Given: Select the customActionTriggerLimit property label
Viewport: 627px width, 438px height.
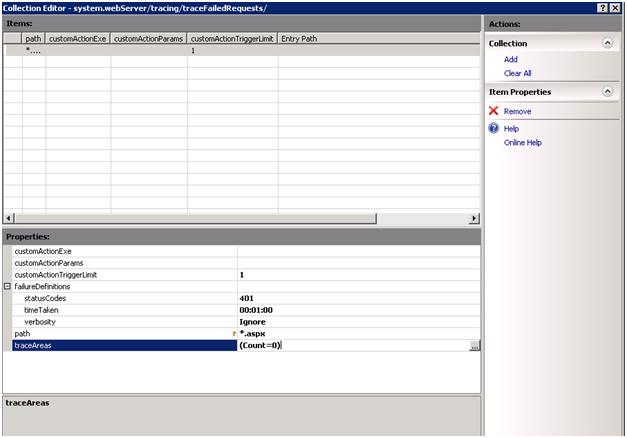Looking at the screenshot, I should [56, 275].
